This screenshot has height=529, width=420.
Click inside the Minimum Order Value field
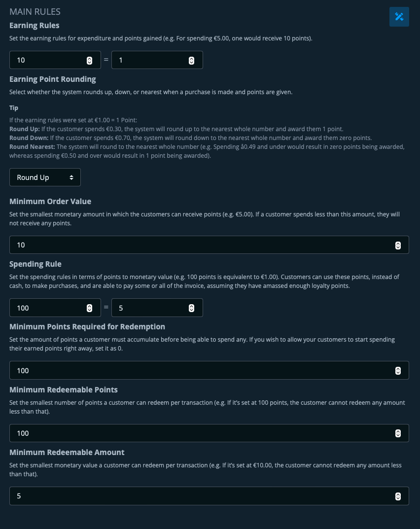coord(197,245)
